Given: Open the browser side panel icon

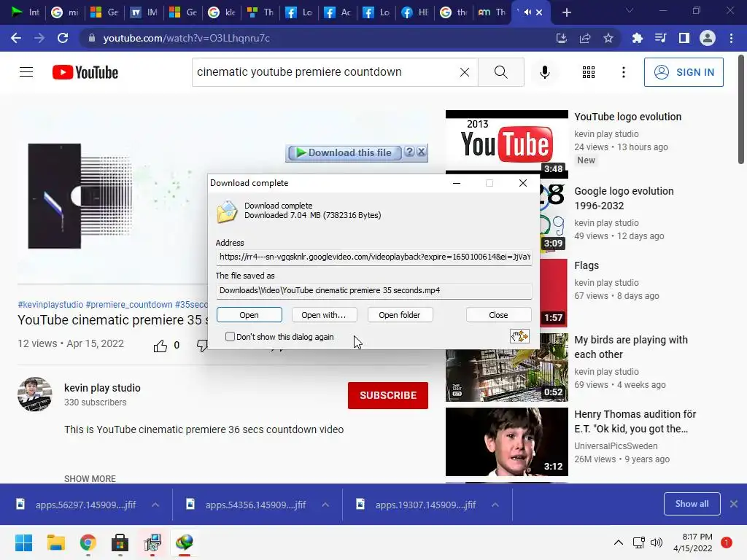Looking at the screenshot, I should point(684,38).
